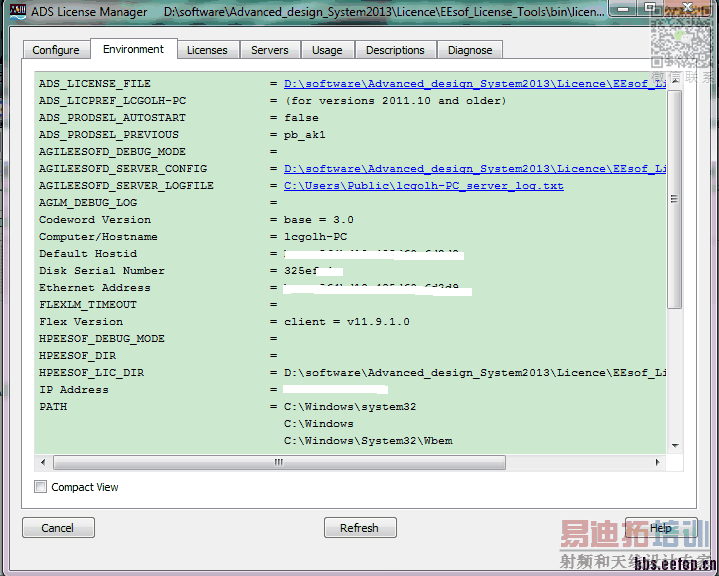
Task: Click the HPEESOF_DIR label
Action: 77,356
